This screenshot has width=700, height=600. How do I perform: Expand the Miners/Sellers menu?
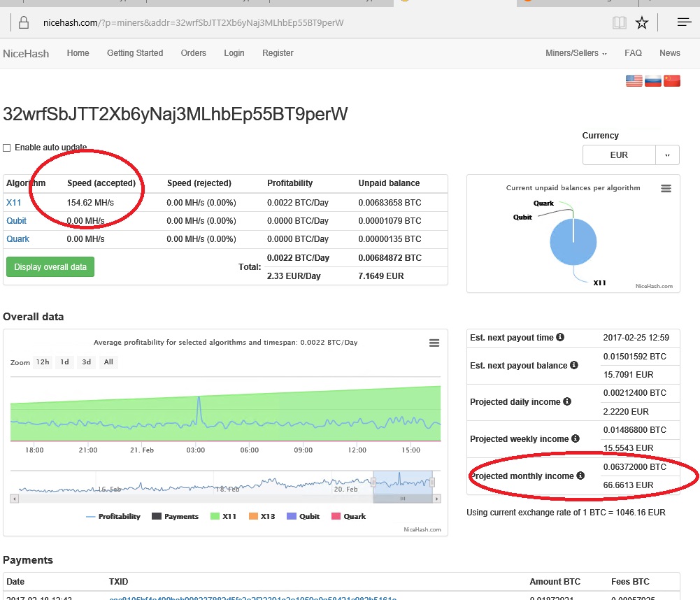576,53
